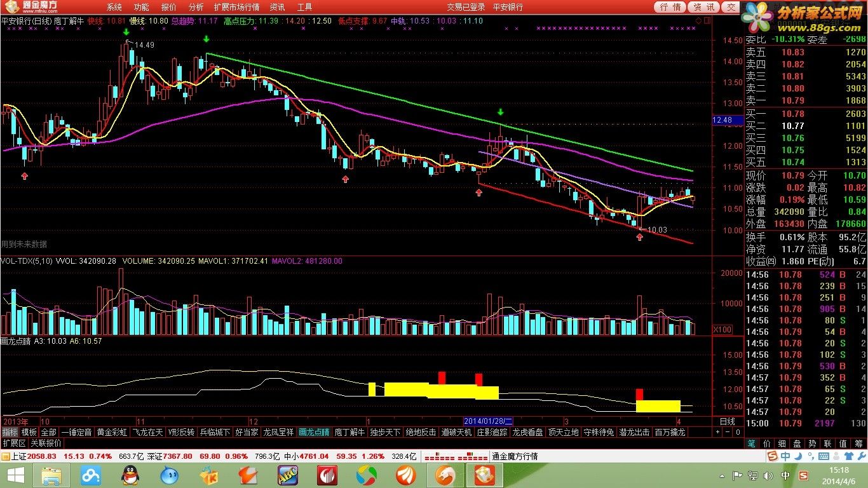Switch to the 绝地反击 indicator tab
Screen dimensions: 868x488
tap(421, 432)
